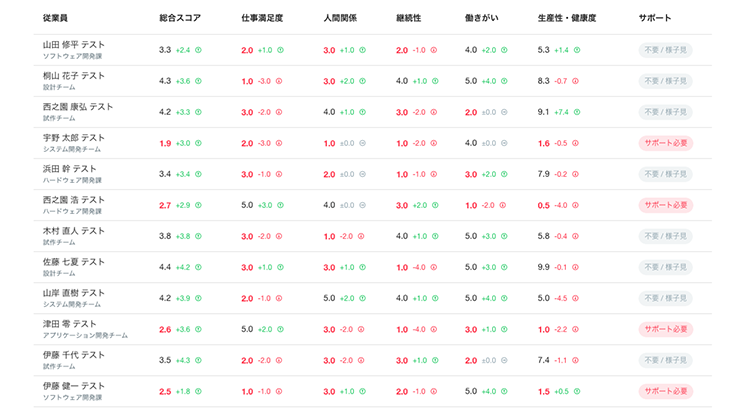Open employee 桐山 花子 テスト
740x410 pixels.
coord(74,76)
